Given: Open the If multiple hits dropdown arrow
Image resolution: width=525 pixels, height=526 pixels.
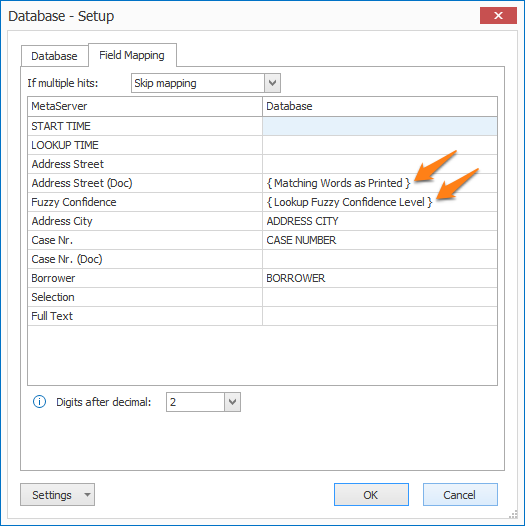Looking at the screenshot, I should 272,83.
